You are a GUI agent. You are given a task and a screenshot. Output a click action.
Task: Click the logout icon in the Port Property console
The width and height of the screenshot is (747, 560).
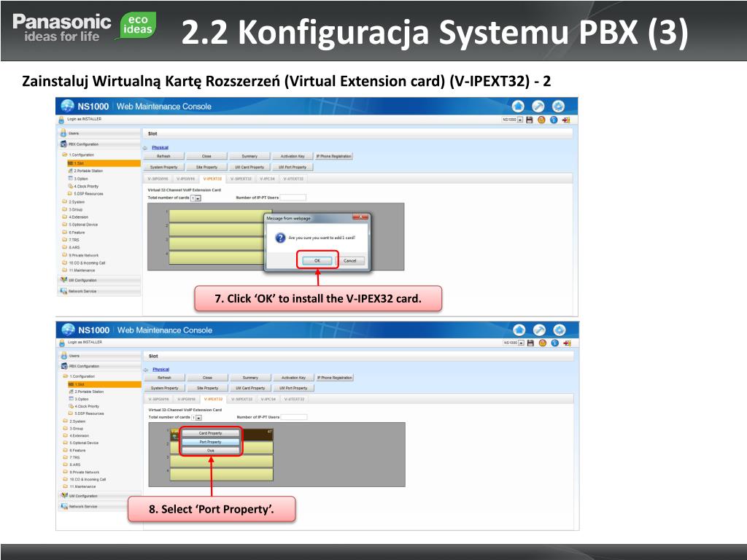(567, 343)
